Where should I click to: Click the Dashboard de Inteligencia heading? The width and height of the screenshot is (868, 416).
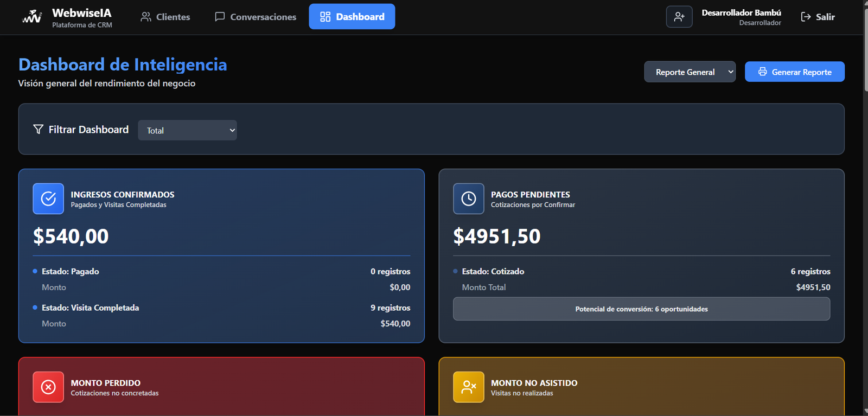point(123,65)
